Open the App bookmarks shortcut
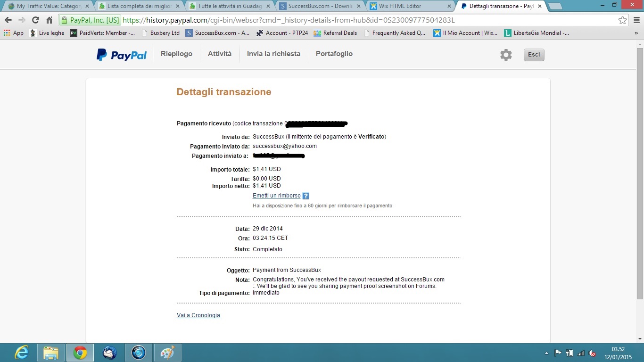This screenshot has width=644, height=362. click(14, 33)
